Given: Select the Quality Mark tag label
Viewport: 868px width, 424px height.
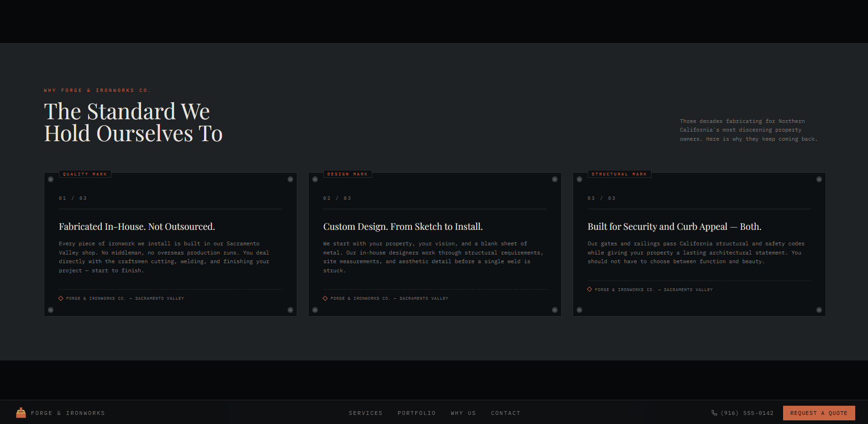Looking at the screenshot, I should tap(85, 174).
